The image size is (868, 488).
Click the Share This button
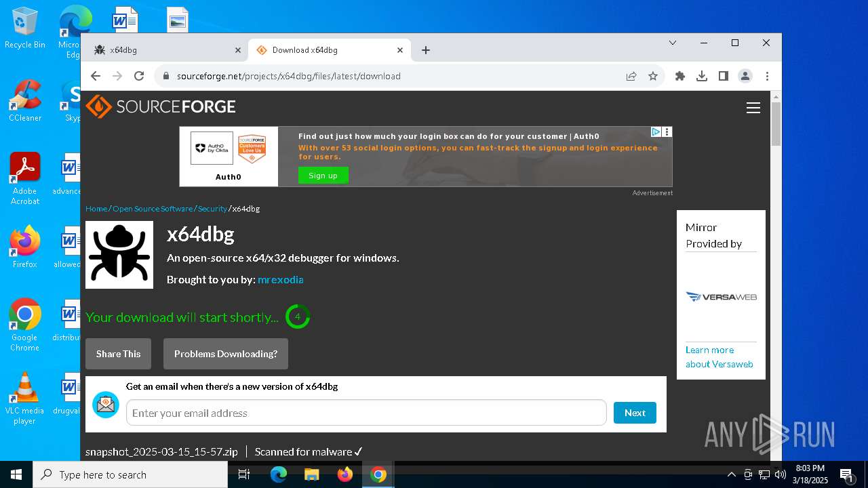coord(119,354)
